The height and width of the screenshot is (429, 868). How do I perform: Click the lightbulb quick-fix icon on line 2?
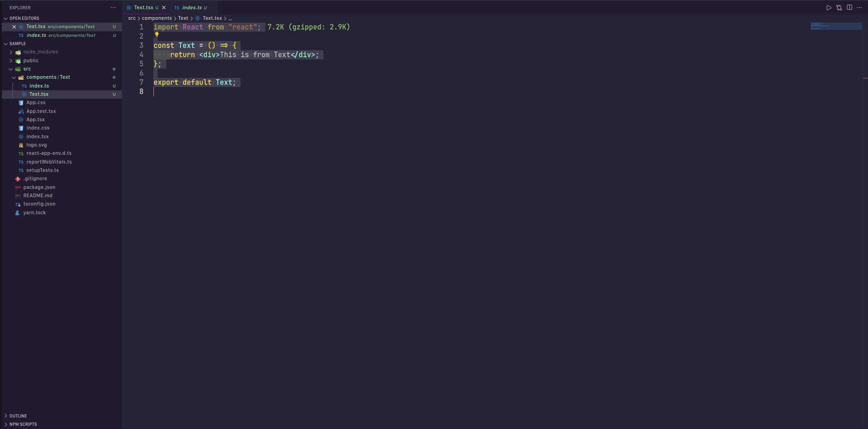click(157, 35)
